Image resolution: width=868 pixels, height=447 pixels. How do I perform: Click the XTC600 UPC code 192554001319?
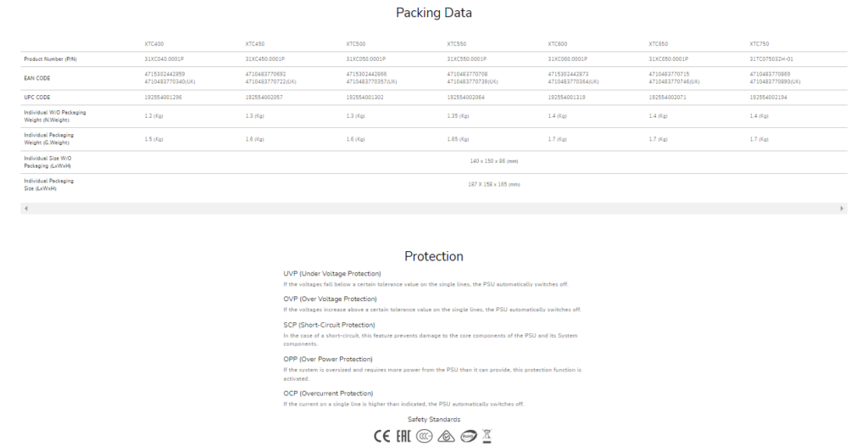[566, 98]
